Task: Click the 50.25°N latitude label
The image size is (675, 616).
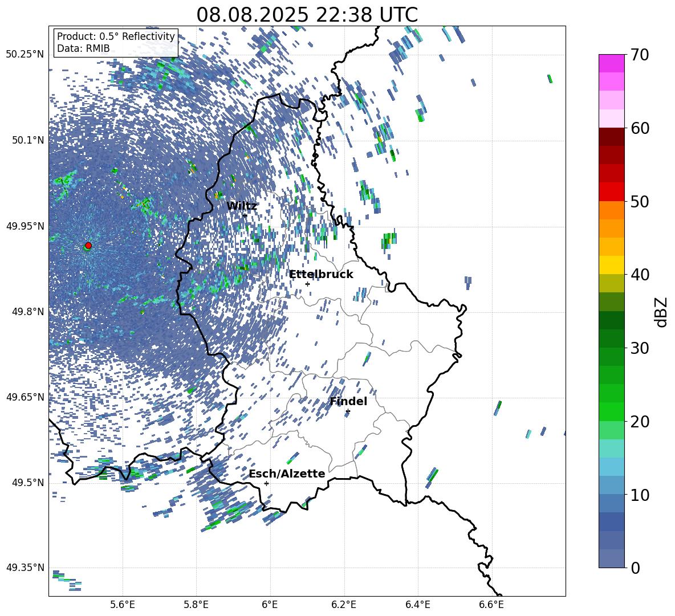Action: [x=25, y=55]
